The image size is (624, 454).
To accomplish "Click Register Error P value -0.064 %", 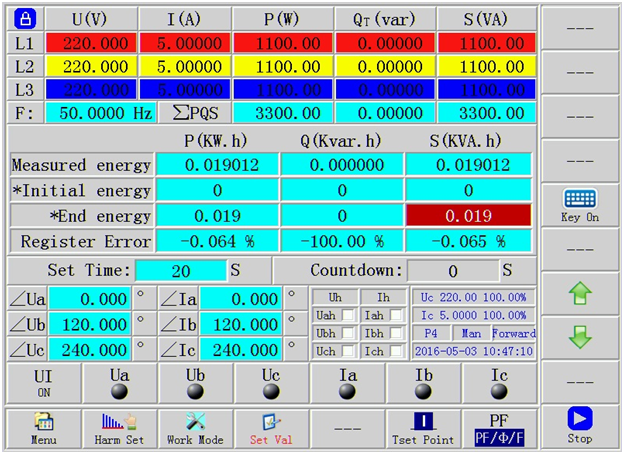I will click(217, 242).
